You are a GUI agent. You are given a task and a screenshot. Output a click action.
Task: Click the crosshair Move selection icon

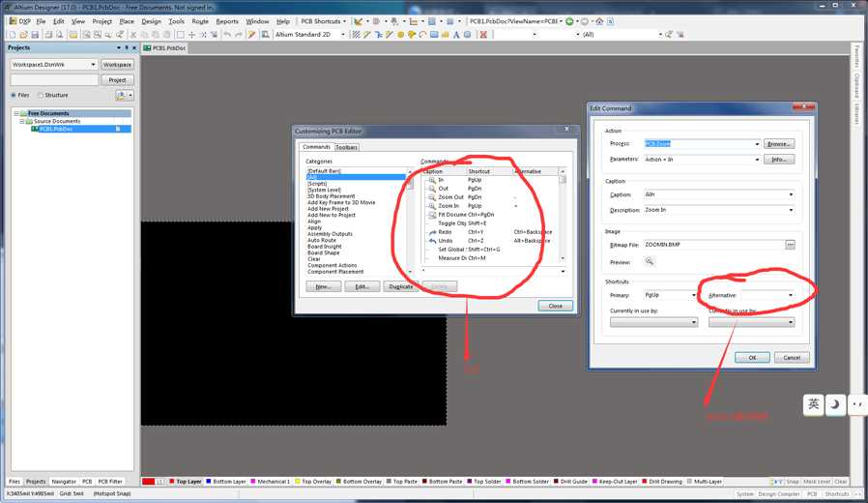[191, 35]
